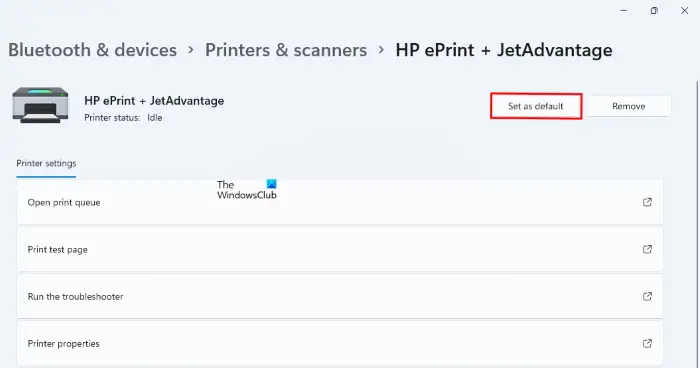Set HP ePrint as default printer
Image resolution: width=700 pixels, height=368 pixels.
point(536,106)
